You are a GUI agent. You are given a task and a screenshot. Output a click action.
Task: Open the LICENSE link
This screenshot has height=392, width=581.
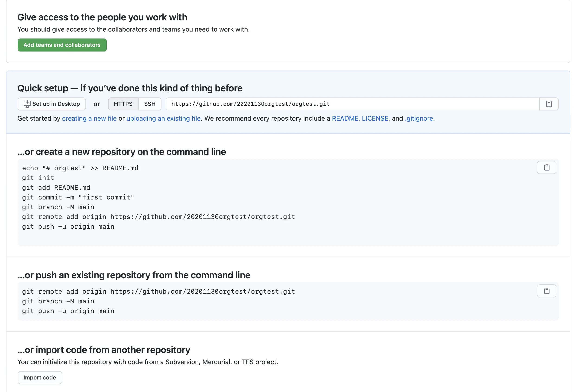(375, 119)
